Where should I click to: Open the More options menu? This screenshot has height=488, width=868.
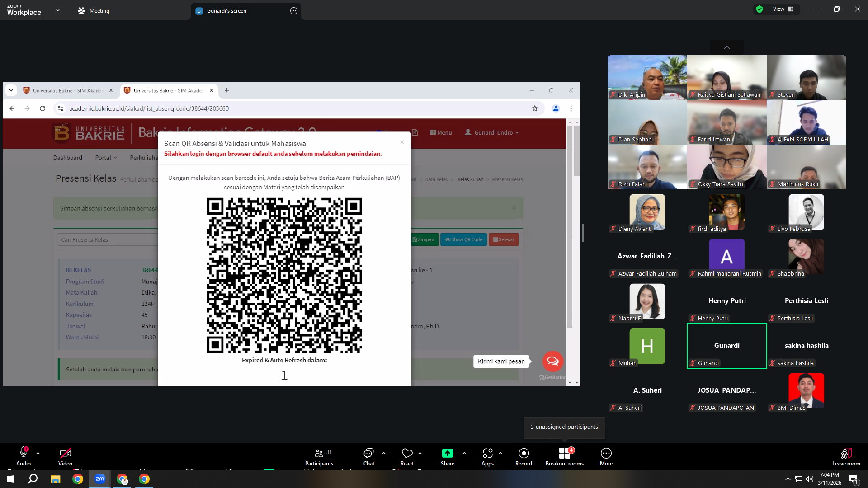606,456
